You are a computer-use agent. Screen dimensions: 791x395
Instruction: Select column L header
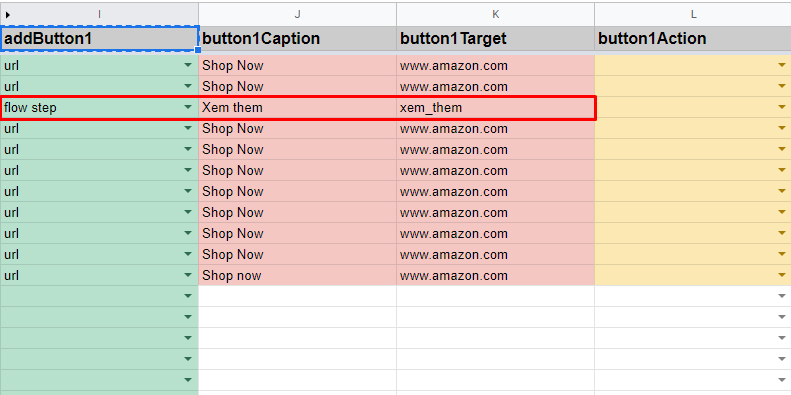coord(693,15)
